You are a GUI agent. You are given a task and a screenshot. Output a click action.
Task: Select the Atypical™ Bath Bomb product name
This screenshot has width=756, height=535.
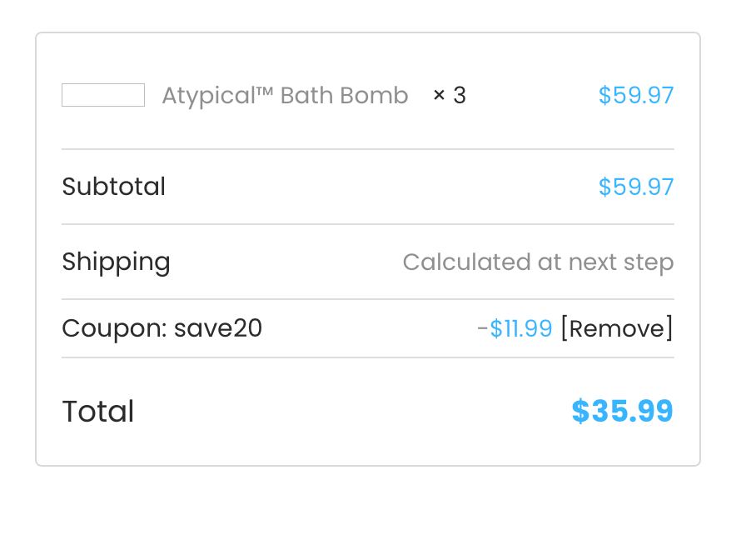[x=285, y=96]
